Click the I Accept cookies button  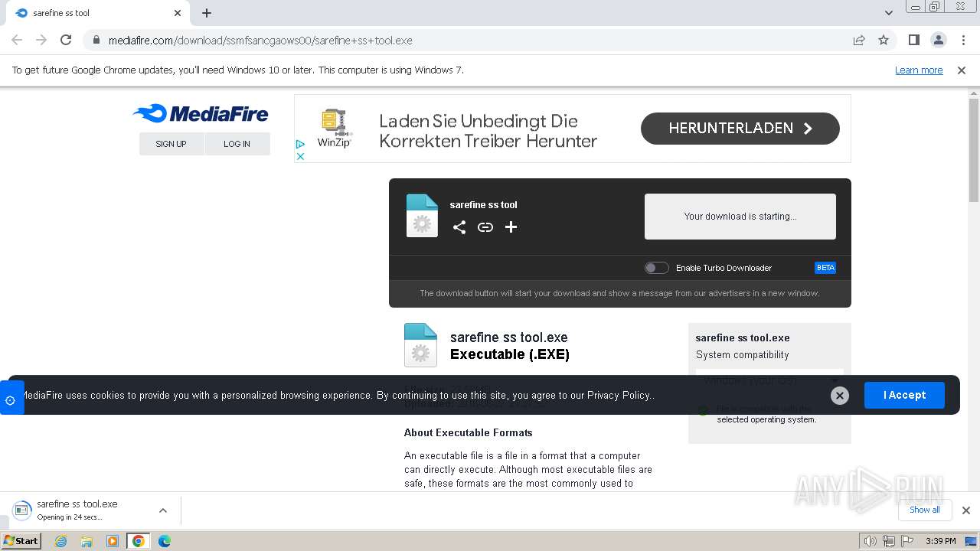click(x=904, y=396)
